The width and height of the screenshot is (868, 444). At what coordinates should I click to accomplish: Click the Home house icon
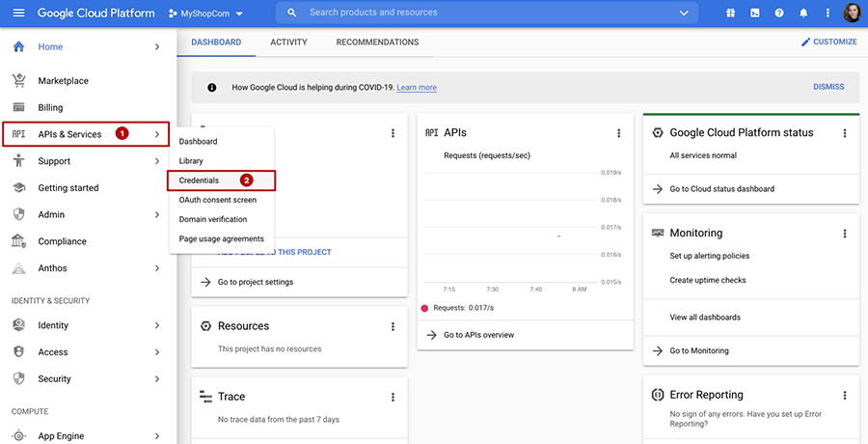[19, 46]
